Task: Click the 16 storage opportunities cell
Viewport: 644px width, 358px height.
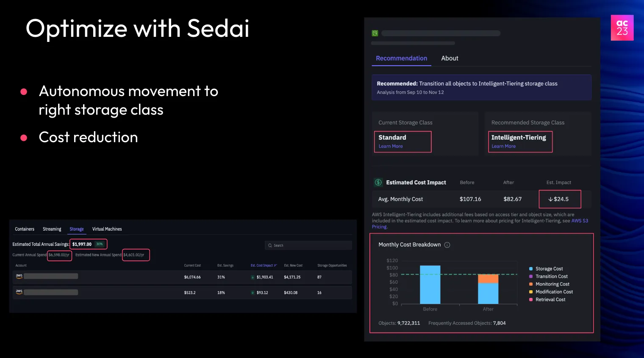Action: pyautogui.click(x=319, y=292)
